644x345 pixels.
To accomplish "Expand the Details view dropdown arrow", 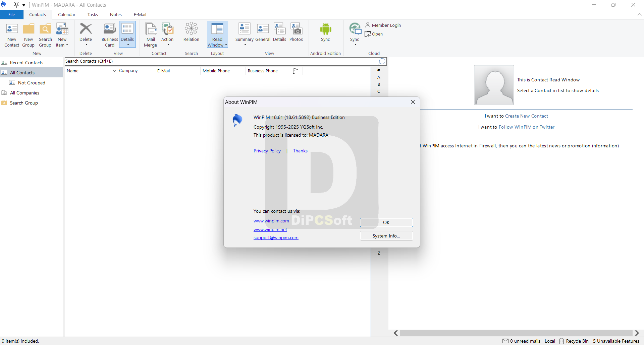I will coord(128,45).
